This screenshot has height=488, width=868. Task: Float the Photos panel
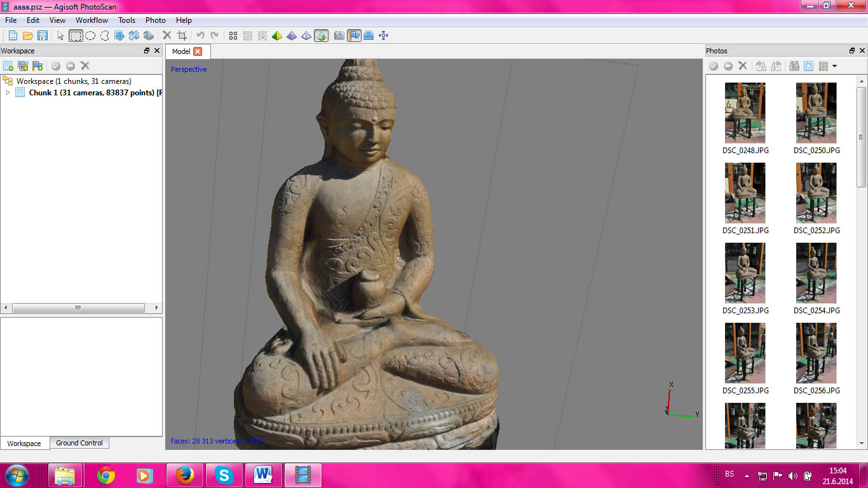[852, 51]
